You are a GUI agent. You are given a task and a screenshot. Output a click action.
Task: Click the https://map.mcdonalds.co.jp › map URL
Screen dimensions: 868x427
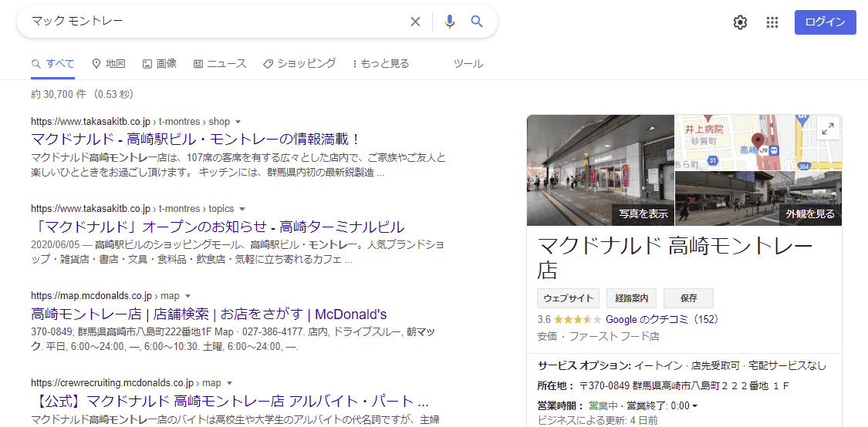[x=105, y=296]
